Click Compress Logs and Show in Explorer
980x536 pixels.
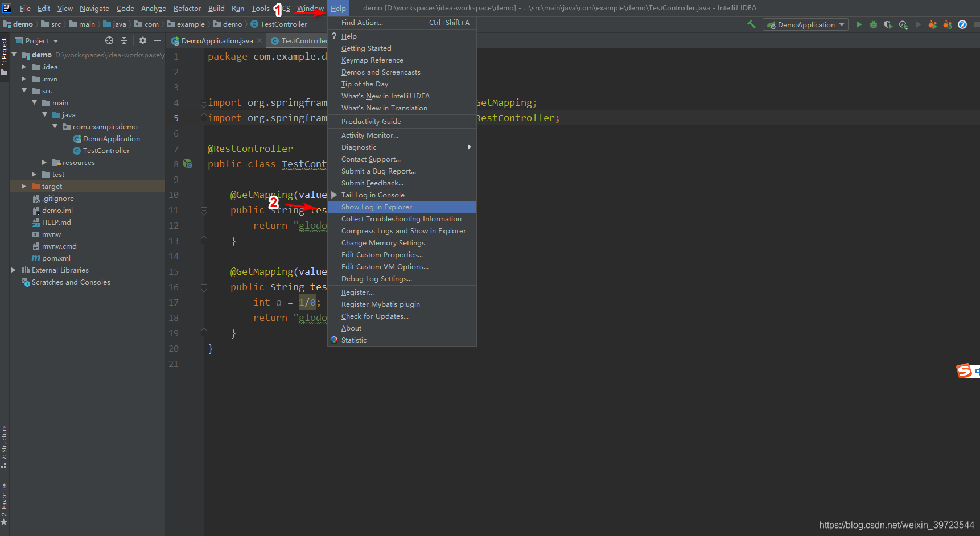402,230
